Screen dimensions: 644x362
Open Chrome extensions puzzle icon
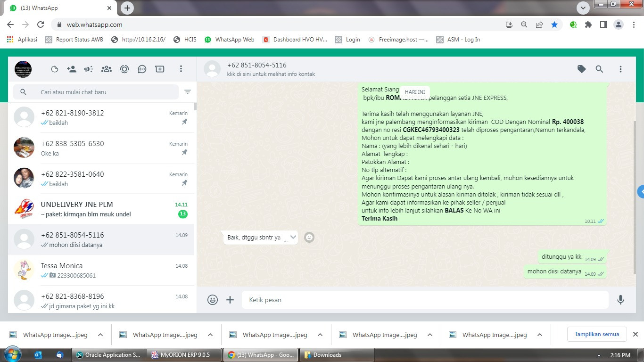point(588,25)
